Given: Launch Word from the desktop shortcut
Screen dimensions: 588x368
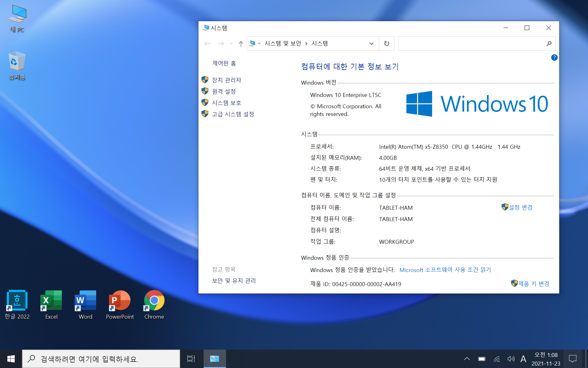Looking at the screenshot, I should 85,305.
